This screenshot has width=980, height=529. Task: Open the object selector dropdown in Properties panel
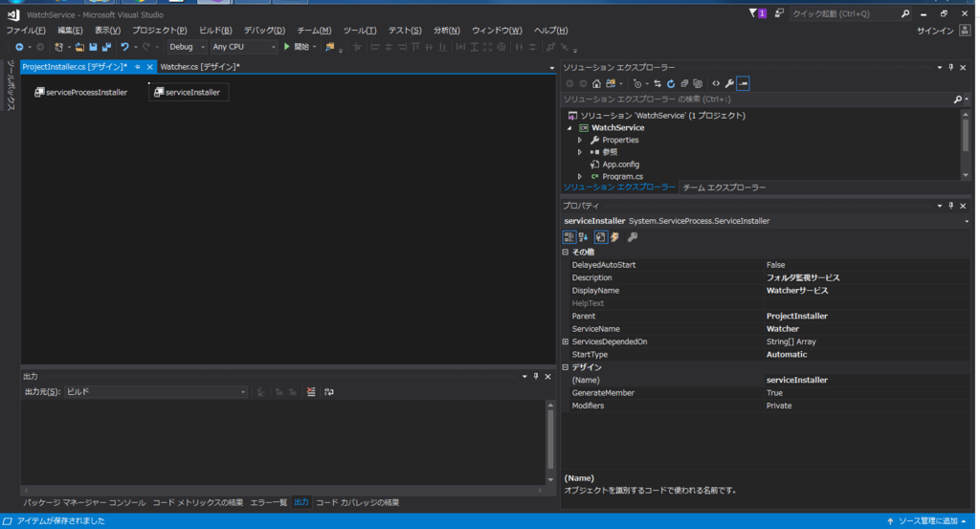coord(967,221)
